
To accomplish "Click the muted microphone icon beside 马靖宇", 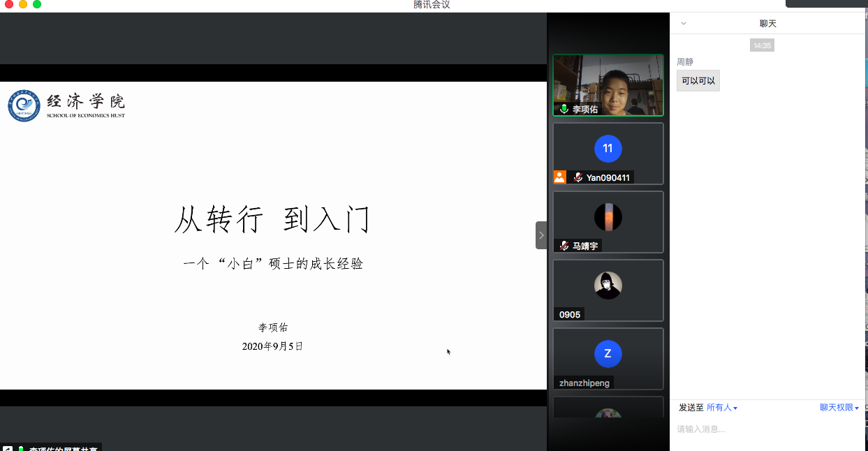I will pos(564,246).
